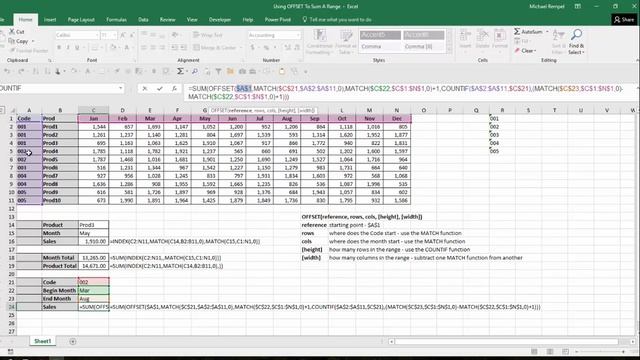Expand the Name Box dropdown arrow
Viewport: 640px width, 360px height.
point(121,89)
